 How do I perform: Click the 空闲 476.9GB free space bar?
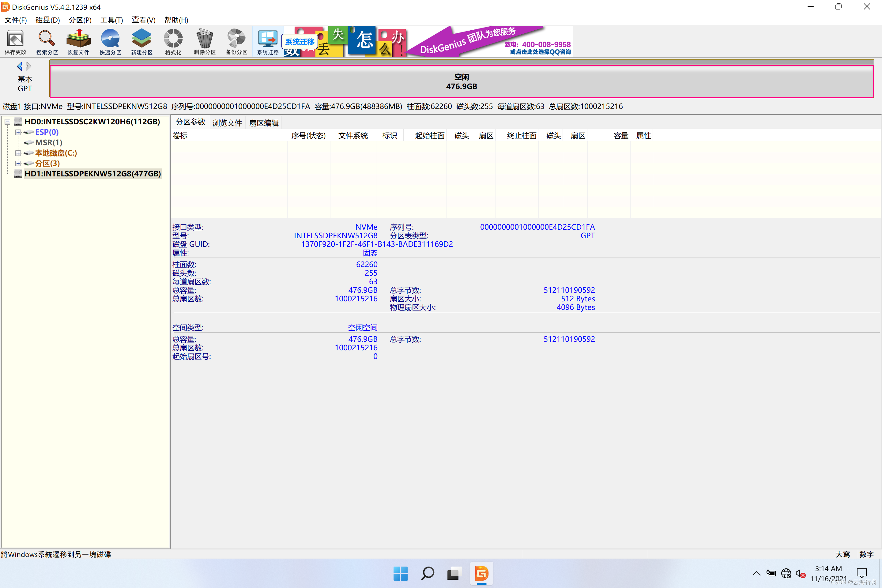462,81
